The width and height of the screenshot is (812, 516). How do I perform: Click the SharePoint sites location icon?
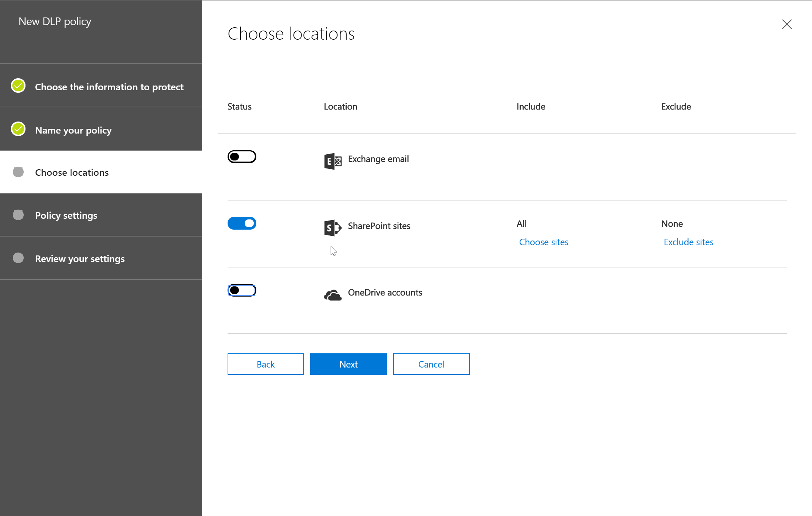(x=332, y=228)
